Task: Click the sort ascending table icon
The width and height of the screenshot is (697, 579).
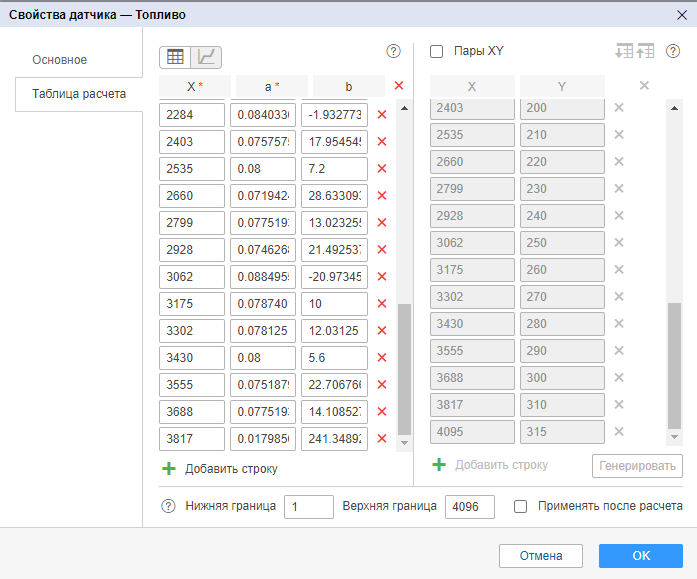Action: (645, 51)
